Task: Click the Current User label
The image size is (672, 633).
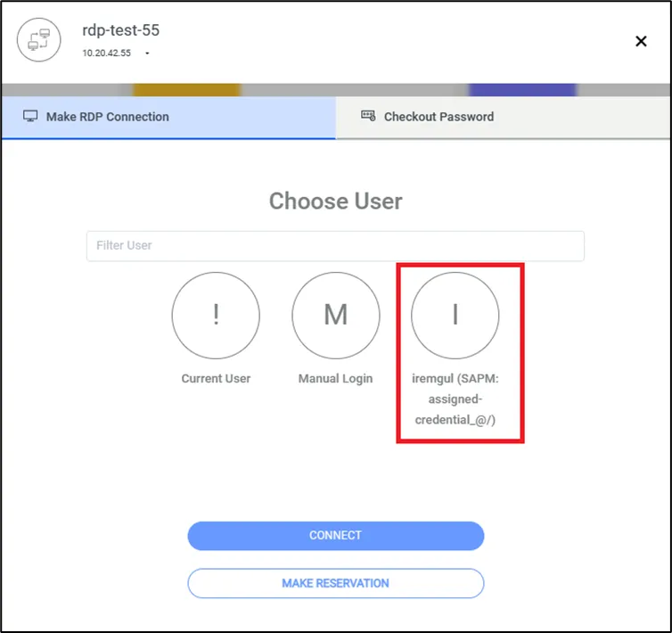Action: click(x=216, y=379)
